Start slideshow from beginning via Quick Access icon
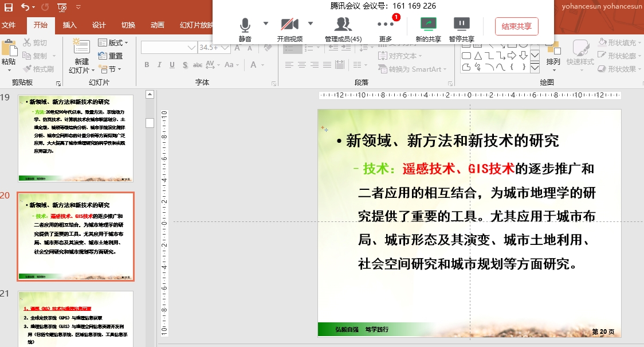The image size is (644, 347). pyautogui.click(x=62, y=7)
